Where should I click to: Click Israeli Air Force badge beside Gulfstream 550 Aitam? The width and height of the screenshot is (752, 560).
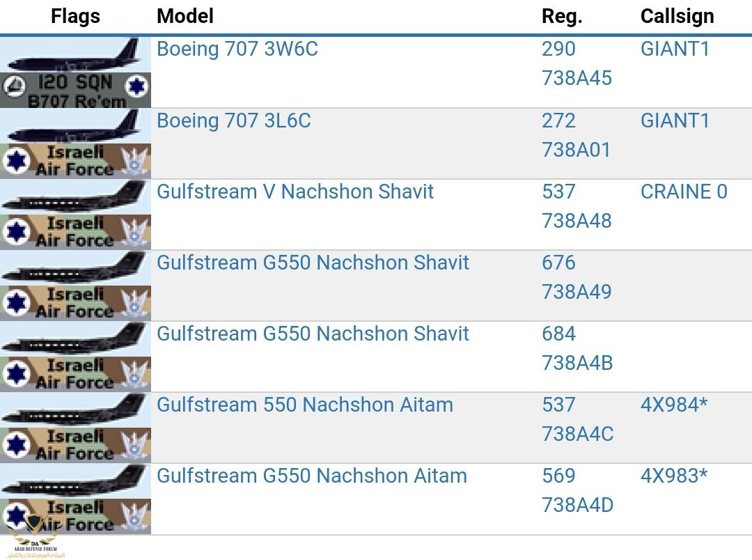(75, 446)
